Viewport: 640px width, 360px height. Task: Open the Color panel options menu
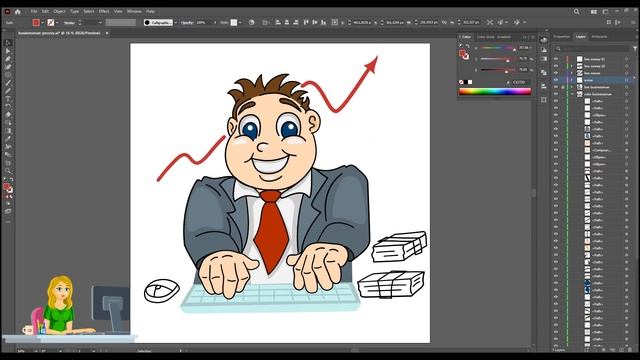coord(533,37)
